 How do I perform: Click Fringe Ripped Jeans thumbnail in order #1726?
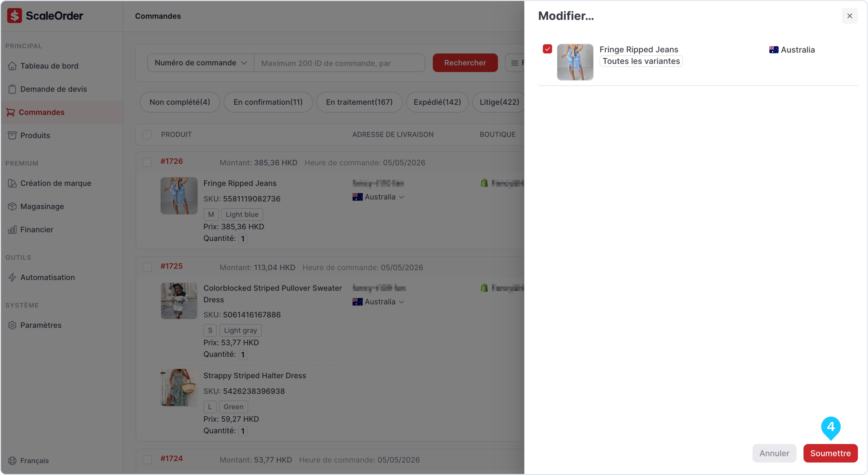pyautogui.click(x=179, y=196)
